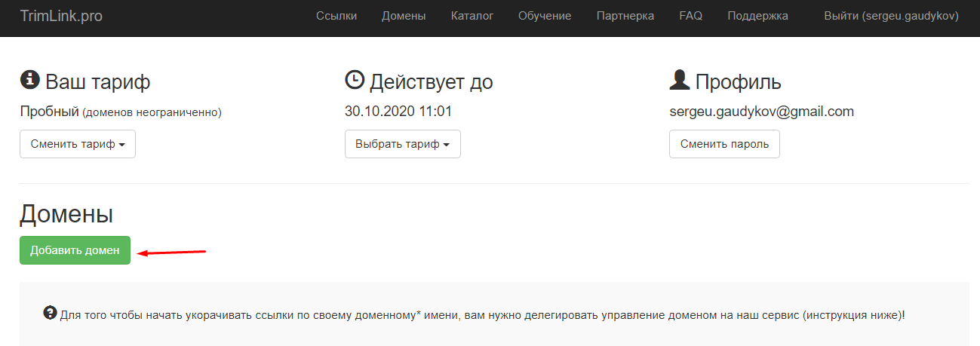Go to the Каталог page

[x=472, y=16]
